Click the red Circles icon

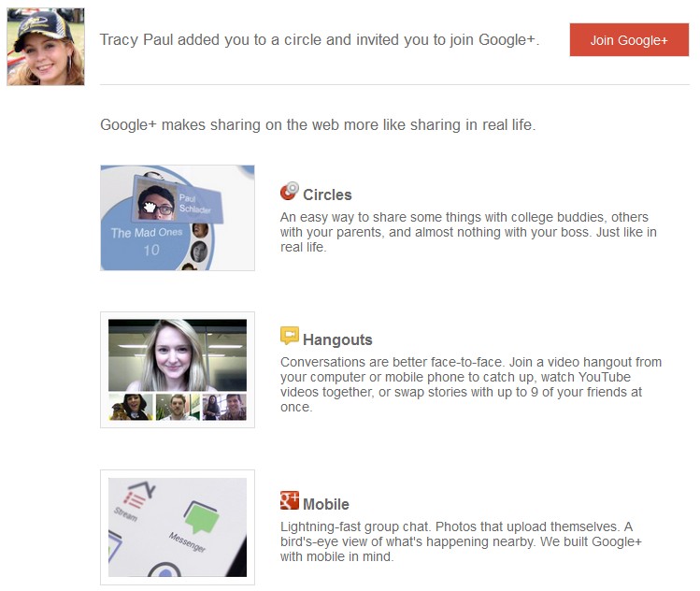tap(289, 193)
